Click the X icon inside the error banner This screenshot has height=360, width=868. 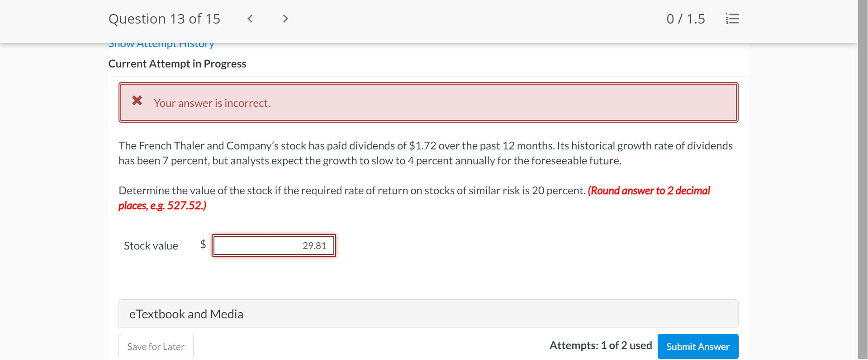[137, 101]
